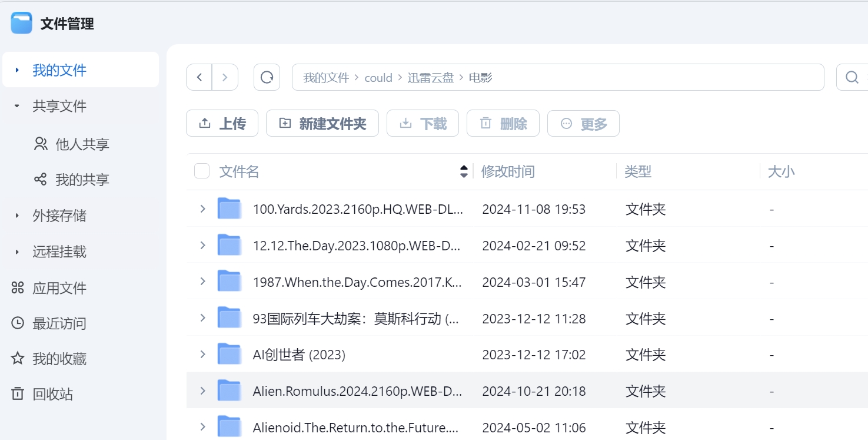Image resolution: width=868 pixels, height=440 pixels.
Task: Click the date 2024-11-08 19:53
Action: (534, 209)
